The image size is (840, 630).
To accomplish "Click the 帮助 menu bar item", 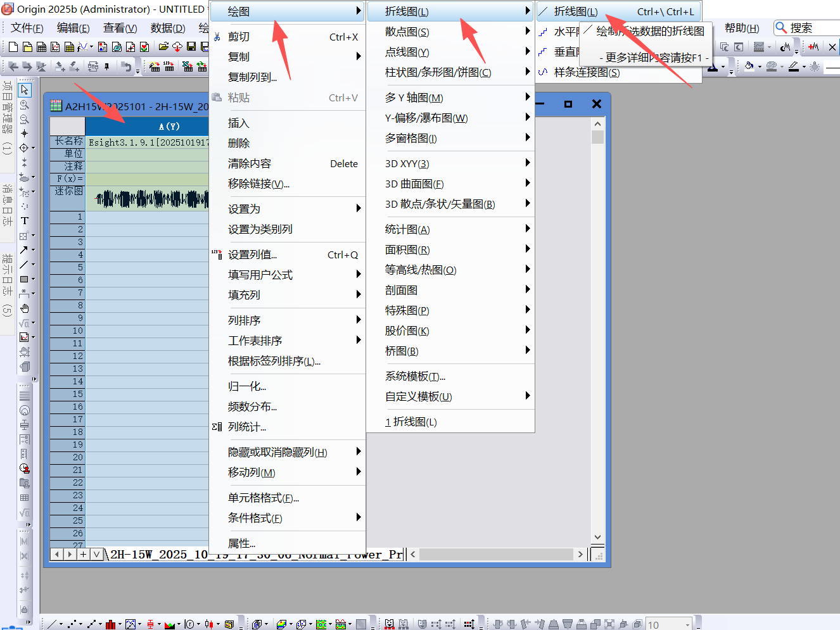I will click(741, 28).
